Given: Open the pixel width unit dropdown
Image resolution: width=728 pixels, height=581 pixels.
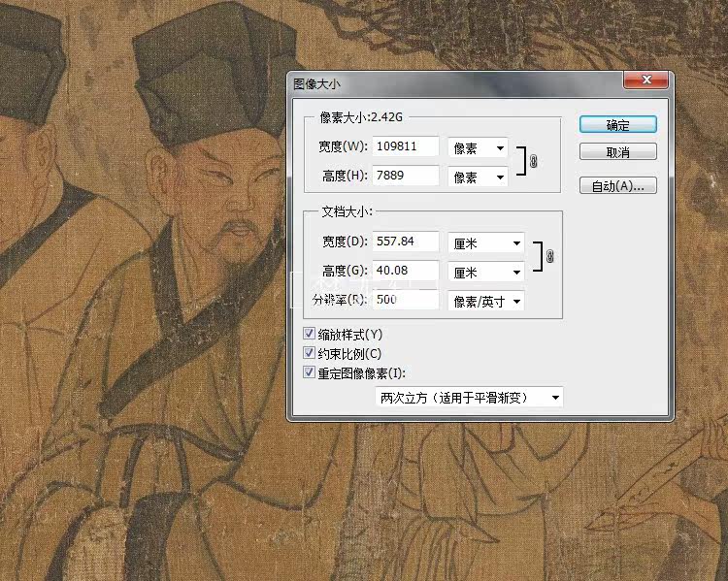Looking at the screenshot, I should tap(478, 148).
